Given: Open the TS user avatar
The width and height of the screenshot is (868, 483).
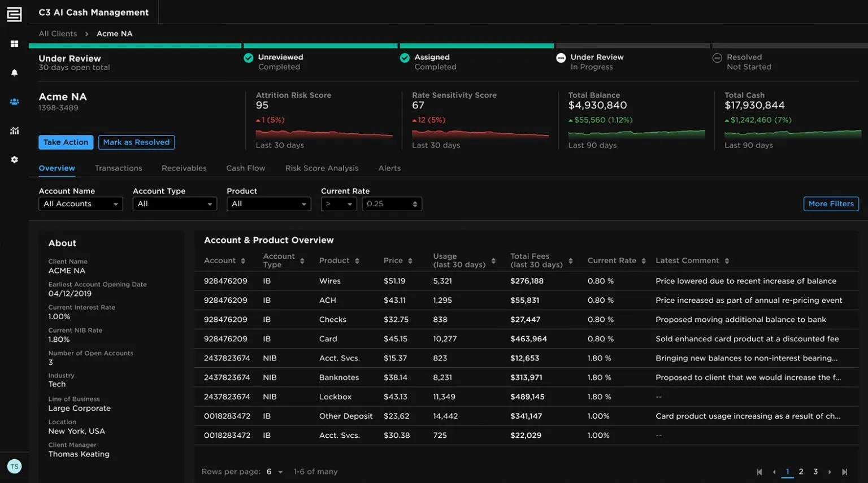Looking at the screenshot, I should pyautogui.click(x=15, y=467).
